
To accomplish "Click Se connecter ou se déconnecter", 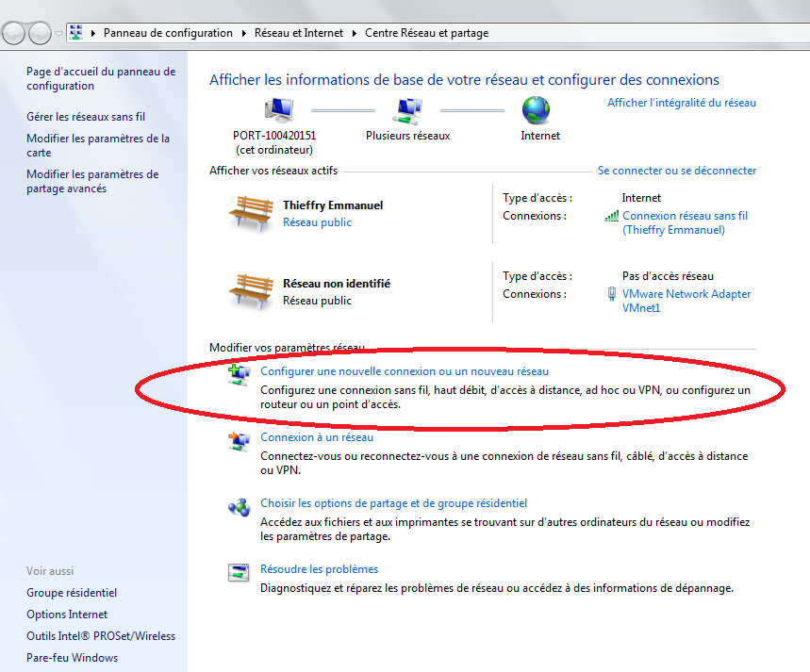I will pyautogui.click(x=676, y=171).
